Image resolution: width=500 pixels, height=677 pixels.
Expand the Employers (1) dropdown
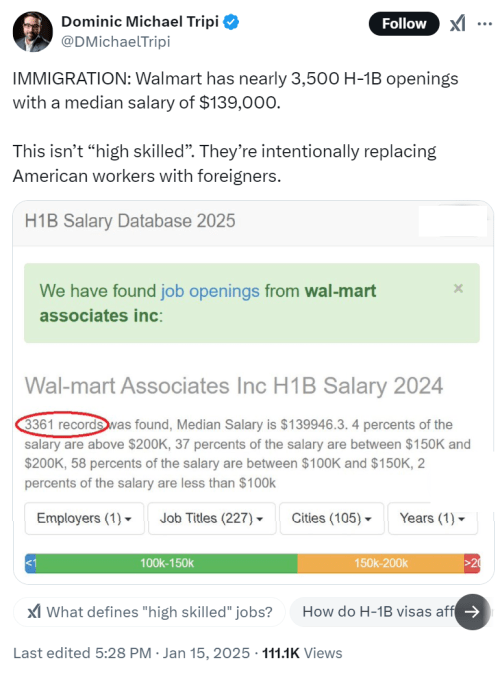84,518
